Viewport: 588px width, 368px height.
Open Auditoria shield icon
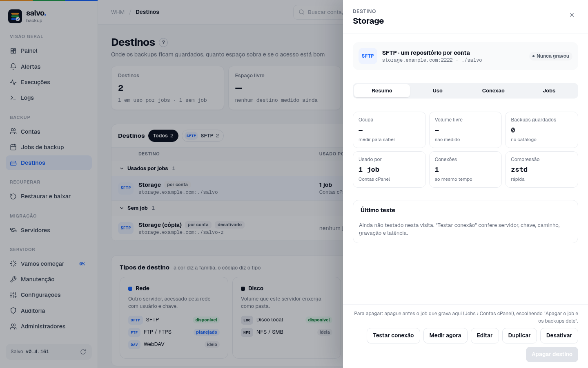[x=13, y=311]
